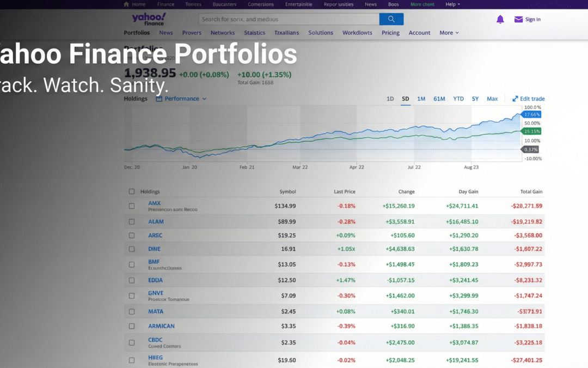Open the DINE holding link
This screenshot has height=368, width=588.
coord(154,249)
